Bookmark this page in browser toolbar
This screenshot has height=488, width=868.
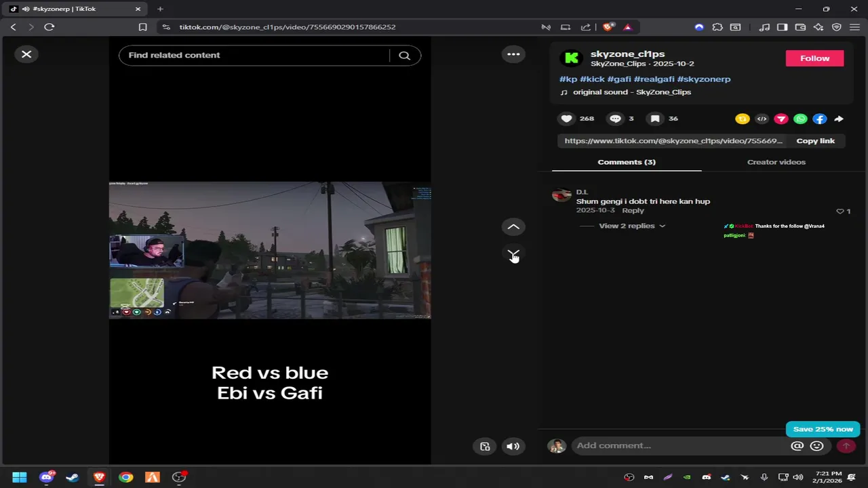pos(142,27)
